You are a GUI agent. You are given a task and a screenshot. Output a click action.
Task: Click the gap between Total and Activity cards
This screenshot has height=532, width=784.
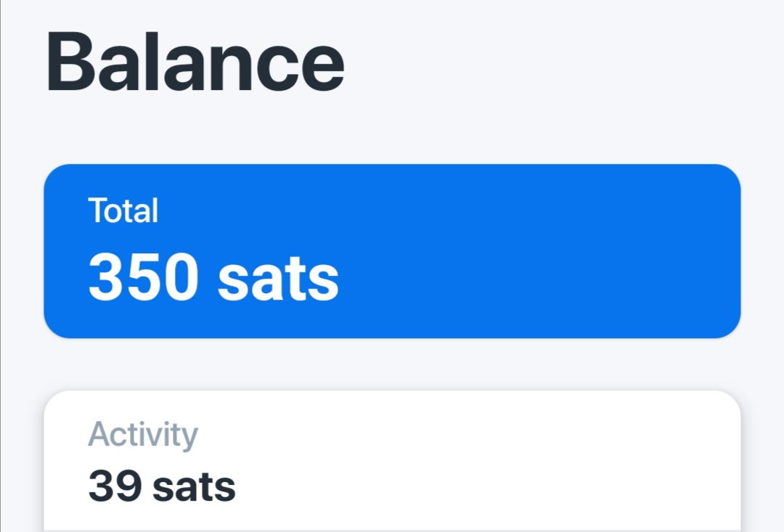pos(392,364)
